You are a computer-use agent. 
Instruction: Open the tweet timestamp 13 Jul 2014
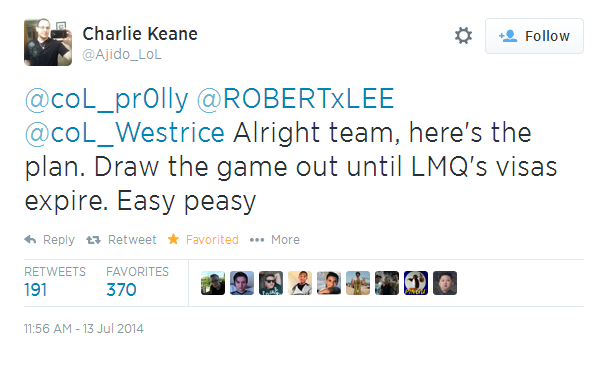[84, 329]
